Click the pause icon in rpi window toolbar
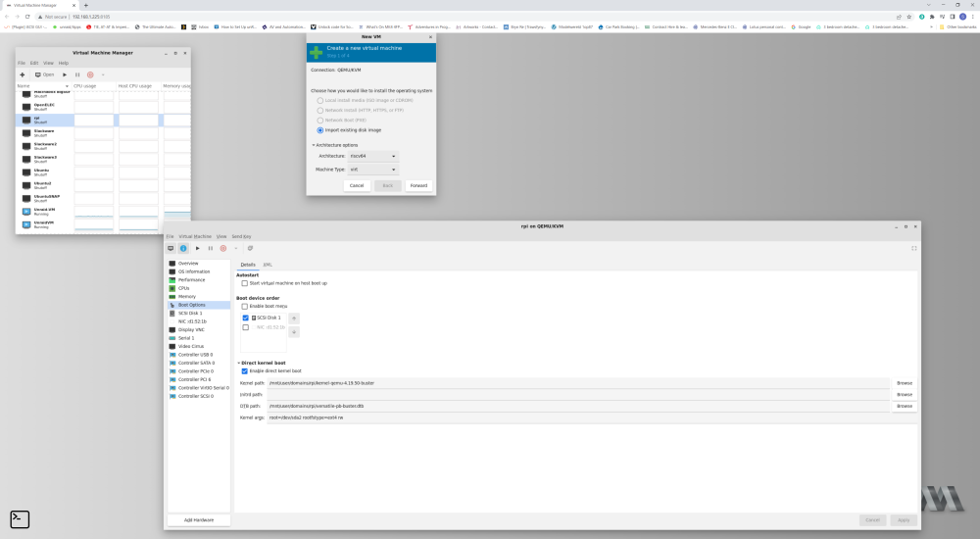Viewport: 980px width, 539px height. (x=211, y=248)
